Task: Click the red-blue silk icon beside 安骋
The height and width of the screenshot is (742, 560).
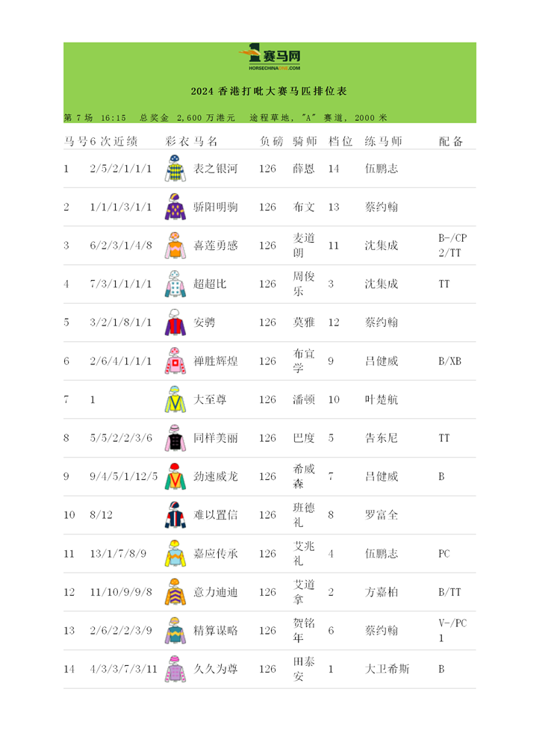Action: (x=174, y=322)
